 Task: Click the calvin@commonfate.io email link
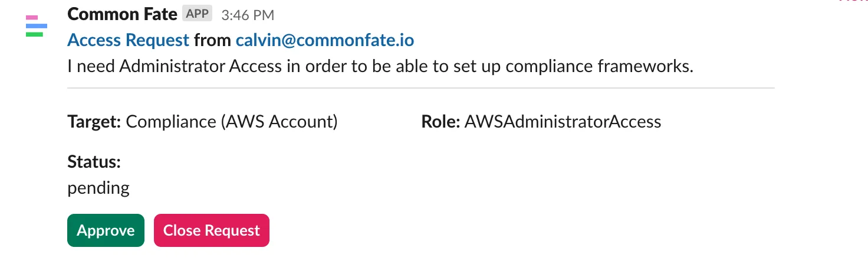click(x=325, y=40)
